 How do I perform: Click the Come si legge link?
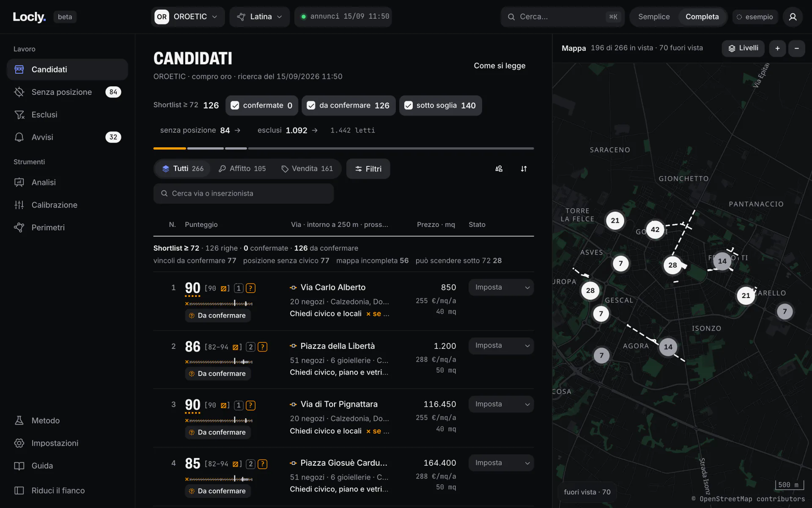[499, 66]
